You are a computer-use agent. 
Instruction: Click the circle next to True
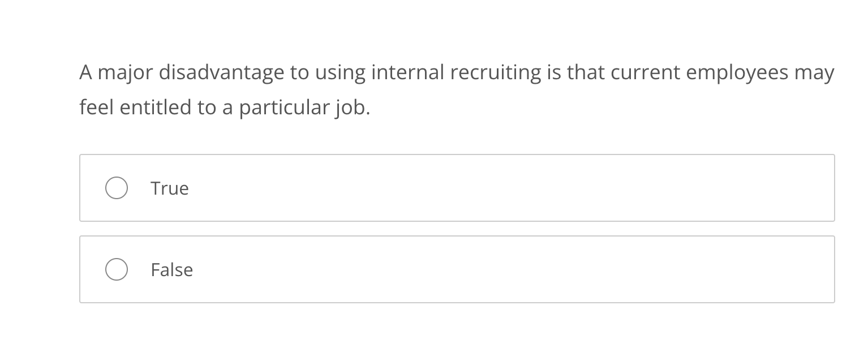[x=117, y=188]
